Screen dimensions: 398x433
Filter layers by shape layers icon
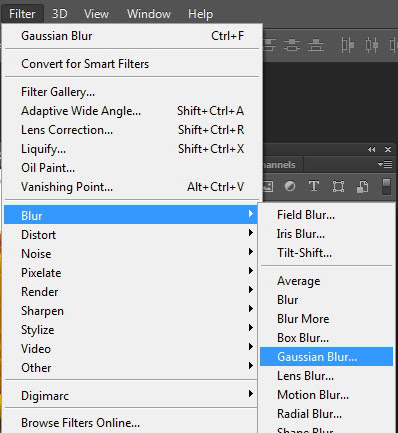(x=338, y=186)
